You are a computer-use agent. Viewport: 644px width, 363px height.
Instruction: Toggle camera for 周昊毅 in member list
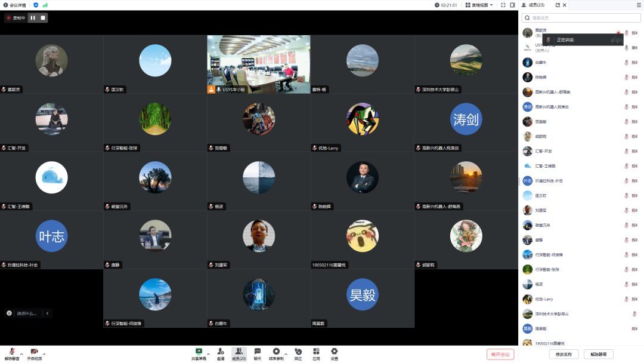634,329
